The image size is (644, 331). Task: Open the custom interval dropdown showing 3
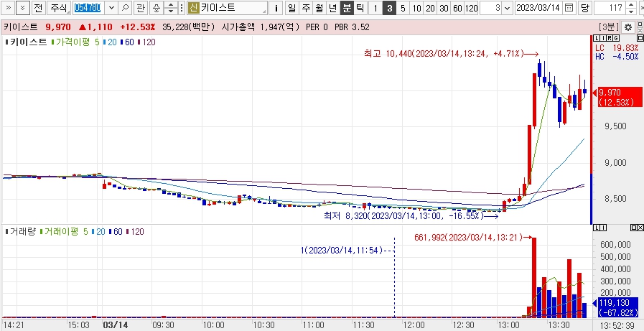point(507,7)
